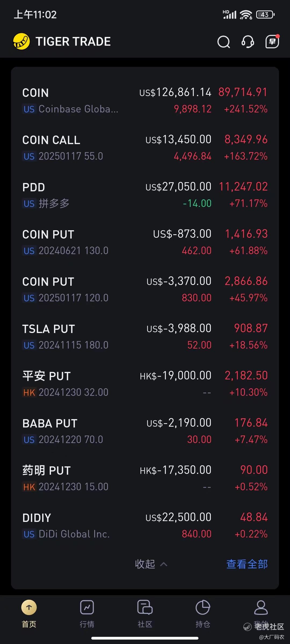Tap the 药明 PUT 20241230 holding
Image resolution: width=290 pixels, height=644 pixels.
pos(145,478)
